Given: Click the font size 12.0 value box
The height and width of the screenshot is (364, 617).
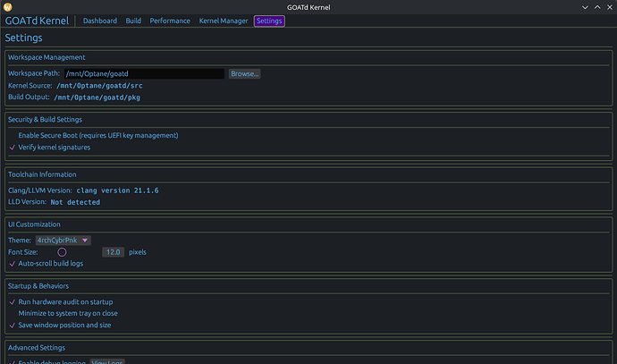Looking at the screenshot, I should tap(114, 252).
